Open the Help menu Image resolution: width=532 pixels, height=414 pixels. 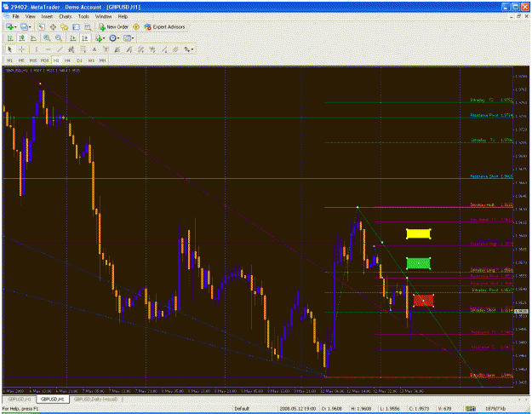click(123, 16)
